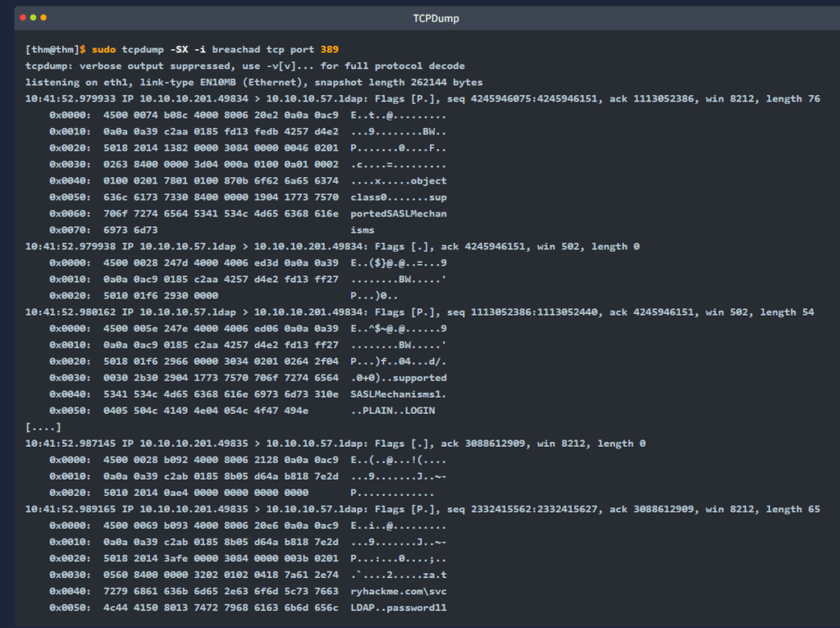Click ASCII text 'LDAP..password11'
Screen dimensions: 840x628
(399, 608)
